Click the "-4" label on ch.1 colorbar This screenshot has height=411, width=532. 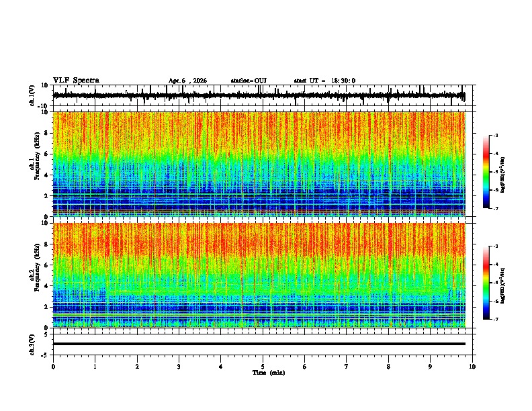[x=496, y=154]
